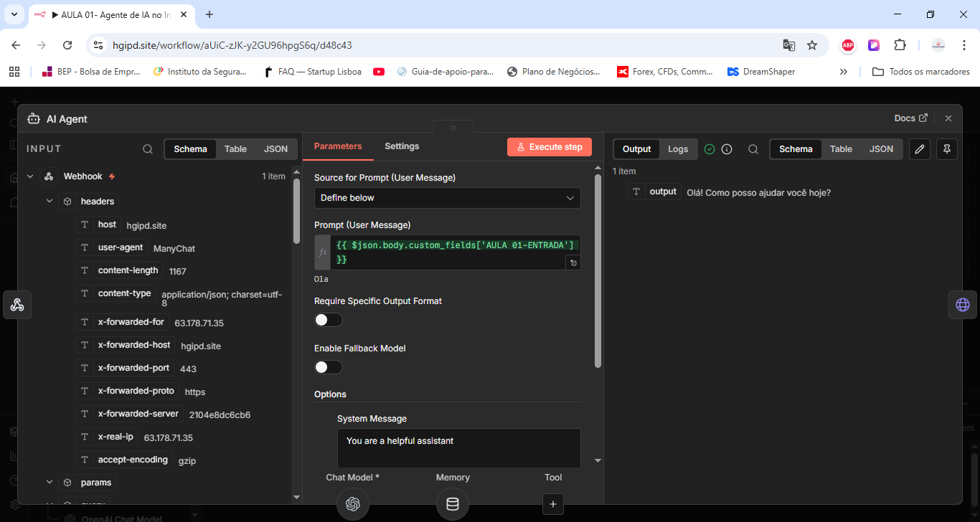Turn on Enable Fallback Model switch
Image resolution: width=980 pixels, height=522 pixels.
[x=329, y=367]
